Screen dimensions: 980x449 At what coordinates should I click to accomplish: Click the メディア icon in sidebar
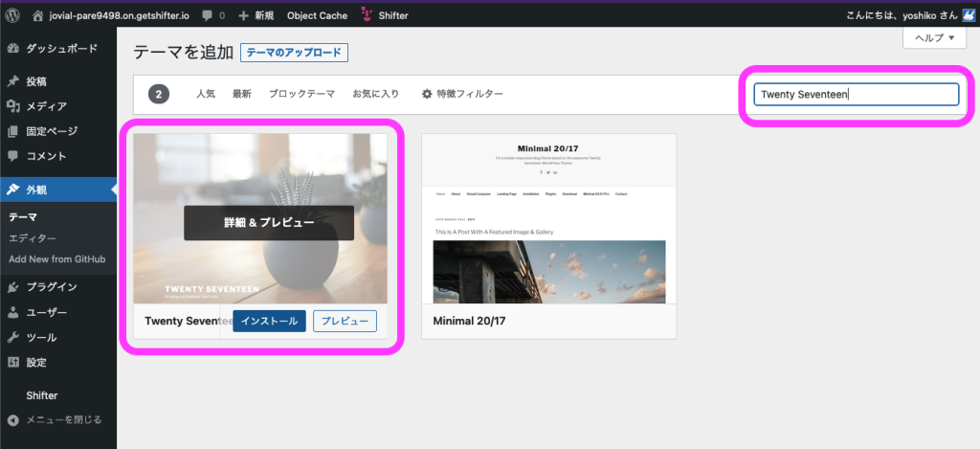[13, 106]
